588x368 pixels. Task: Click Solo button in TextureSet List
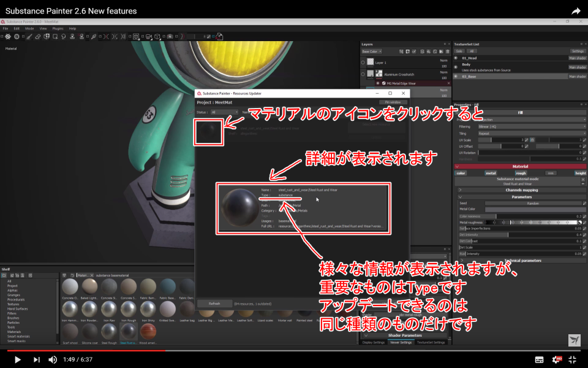click(x=459, y=52)
